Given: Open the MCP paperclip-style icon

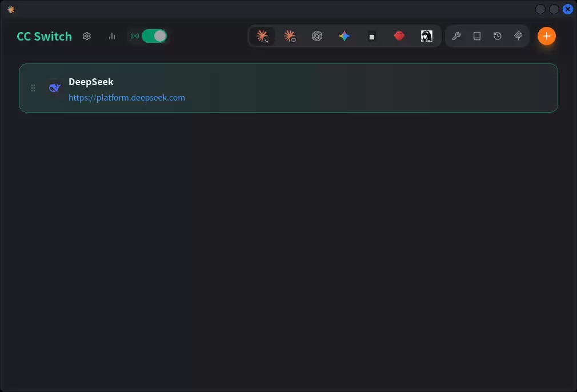Looking at the screenshot, I should 518,36.
